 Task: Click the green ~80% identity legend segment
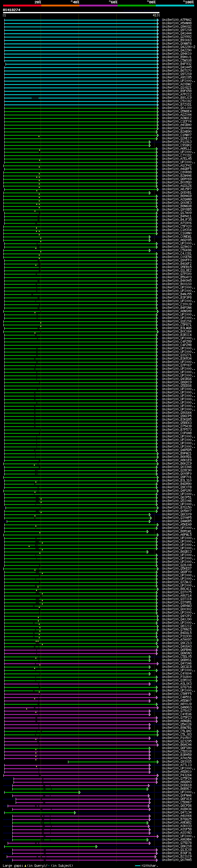pos(136,6)
